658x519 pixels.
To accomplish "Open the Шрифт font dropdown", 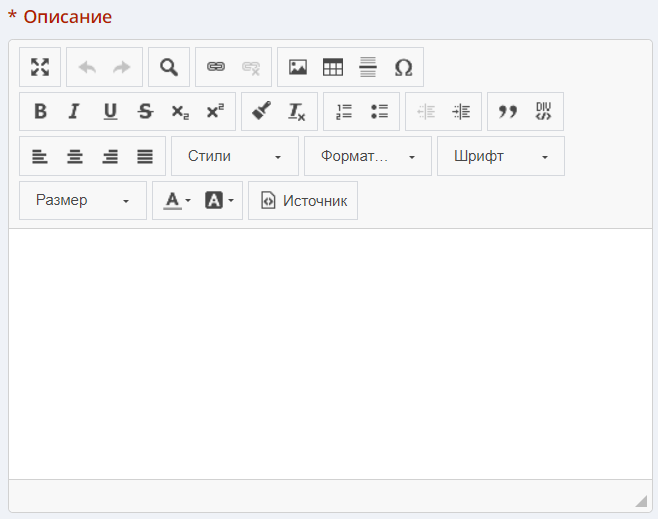I will point(500,156).
